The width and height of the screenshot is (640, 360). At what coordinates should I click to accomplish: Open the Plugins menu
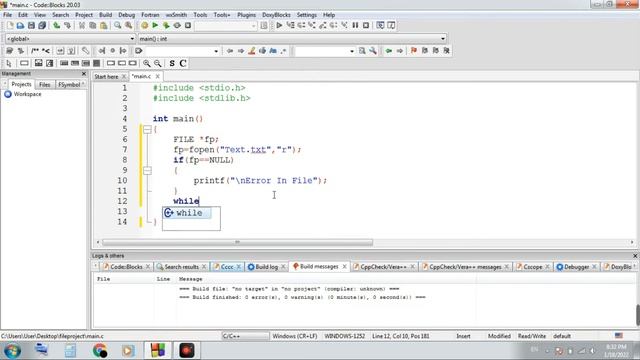[x=247, y=15]
